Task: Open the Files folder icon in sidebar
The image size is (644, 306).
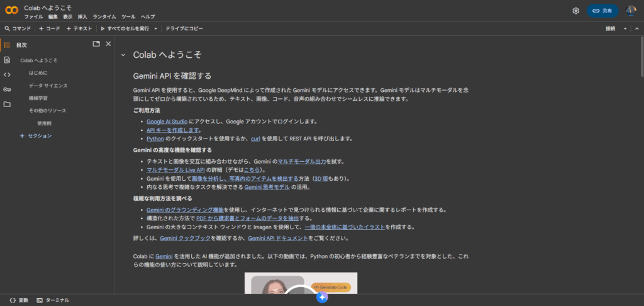Action: point(7,104)
